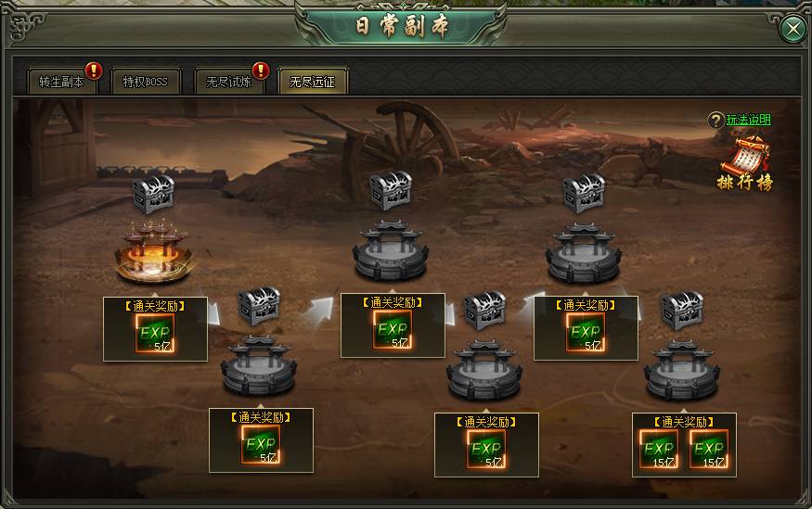
Task: Open the 转生副本 tab
Action: (62, 82)
